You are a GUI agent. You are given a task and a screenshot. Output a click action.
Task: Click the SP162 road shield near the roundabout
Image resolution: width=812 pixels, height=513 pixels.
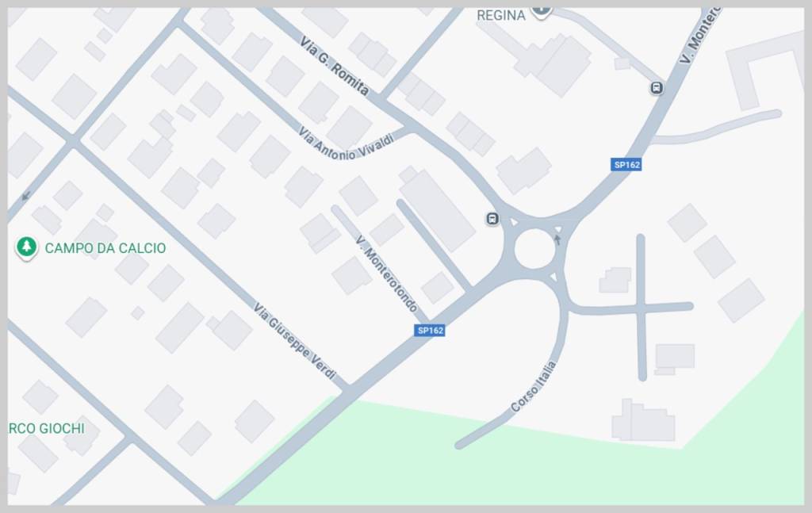430,331
